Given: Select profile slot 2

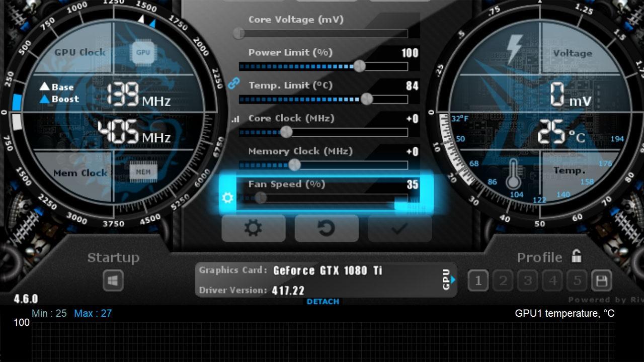Looking at the screenshot, I should (503, 281).
